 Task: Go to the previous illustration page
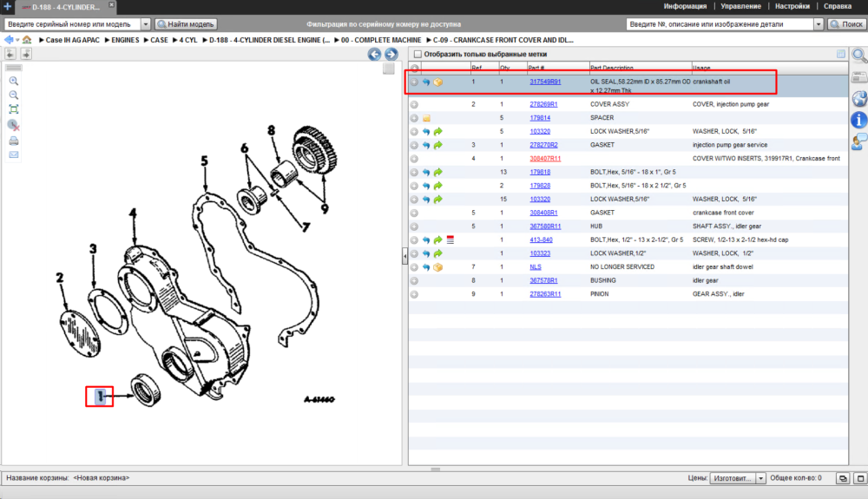point(375,54)
